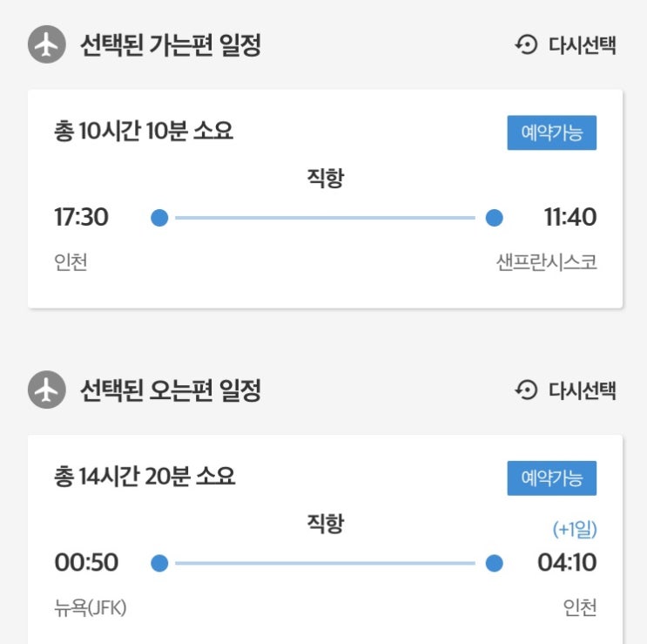Tap the 예약가능 badge on the Incheon–San Francisco flight

coord(551,132)
